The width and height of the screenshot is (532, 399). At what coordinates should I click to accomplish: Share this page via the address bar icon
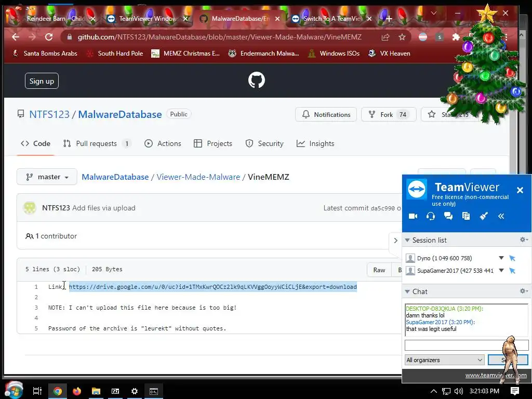click(x=385, y=37)
